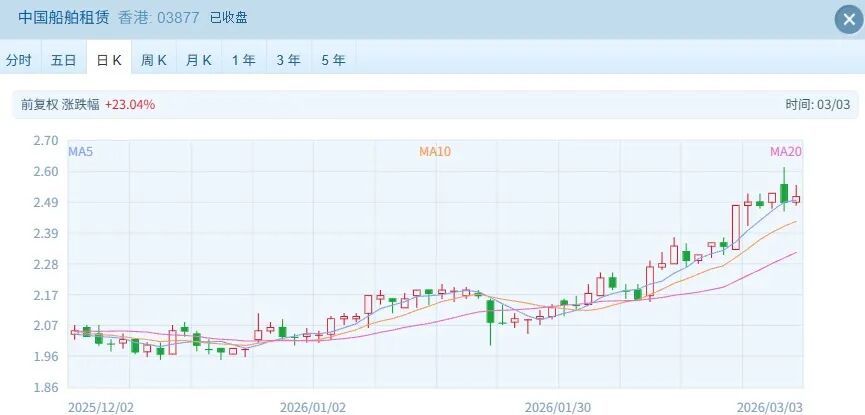Click the 2026/01/02 date axis label

pyautogui.click(x=313, y=407)
